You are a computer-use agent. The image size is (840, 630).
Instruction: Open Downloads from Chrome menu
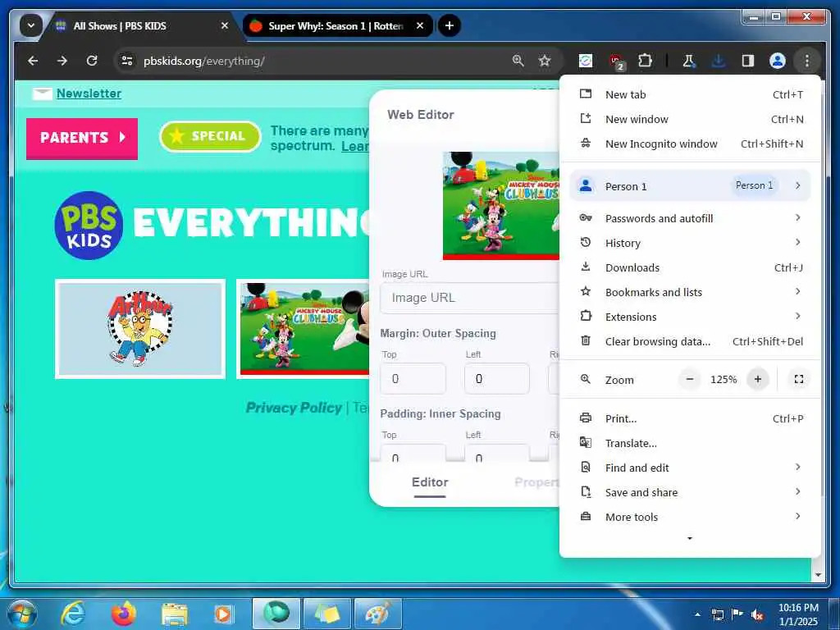click(690, 267)
